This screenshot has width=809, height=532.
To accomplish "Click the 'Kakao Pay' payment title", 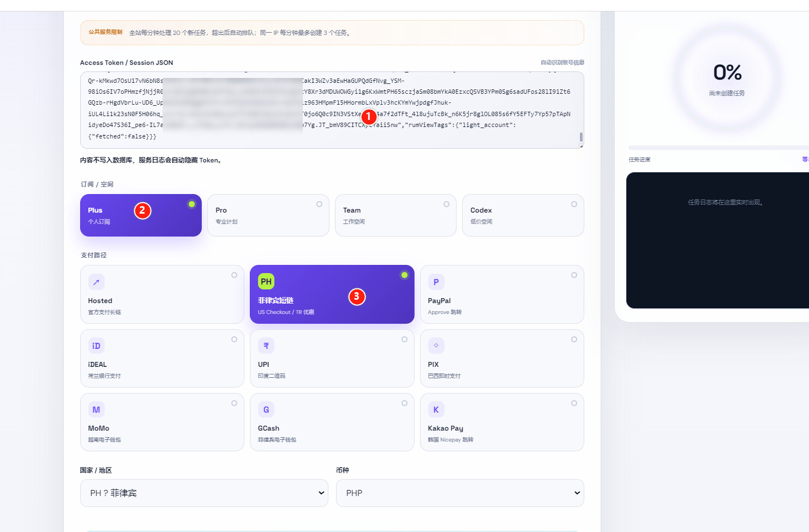I will 446,428.
